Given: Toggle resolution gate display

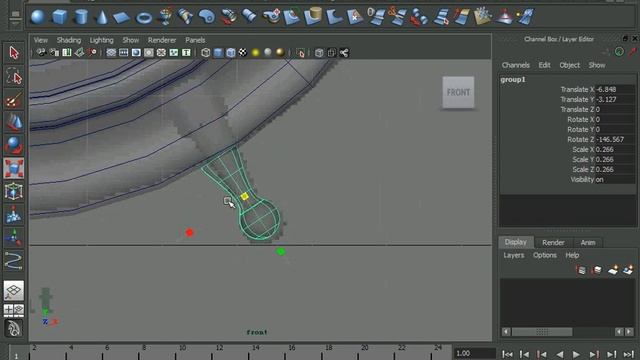Looking at the screenshot, I should pyautogui.click(x=136, y=53).
